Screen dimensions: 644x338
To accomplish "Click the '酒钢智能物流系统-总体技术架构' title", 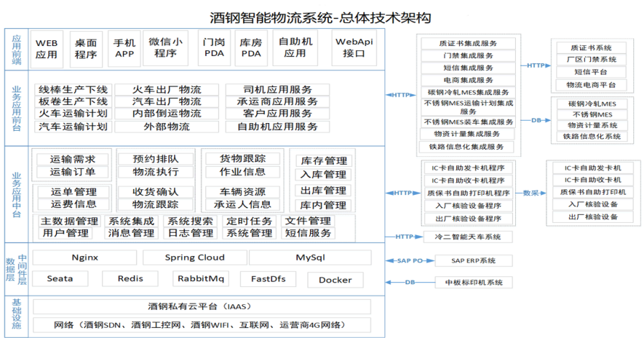I will coord(320,17).
